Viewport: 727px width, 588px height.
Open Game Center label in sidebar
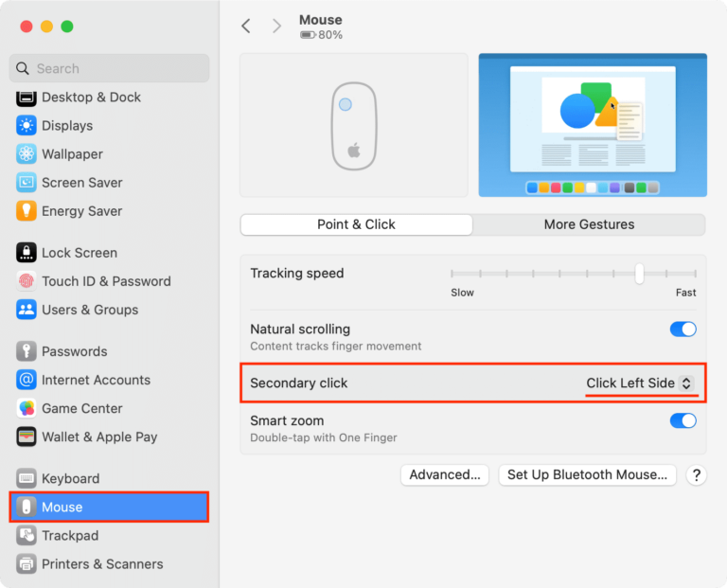(82, 408)
